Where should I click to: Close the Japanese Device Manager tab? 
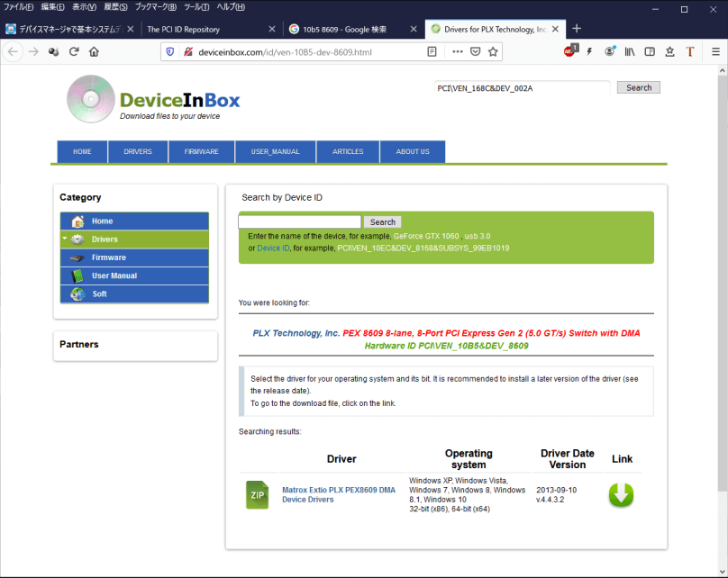(x=131, y=29)
